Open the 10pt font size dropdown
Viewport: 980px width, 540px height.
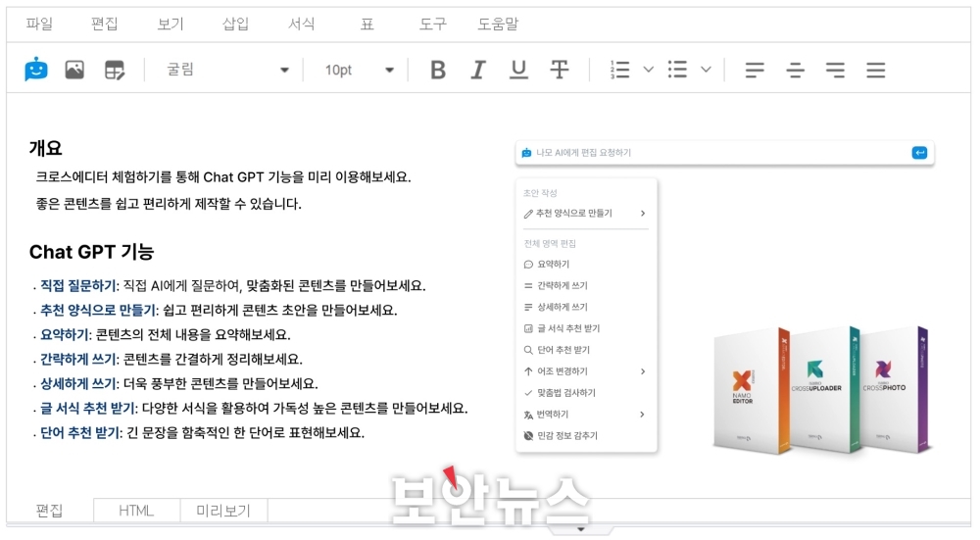coord(359,70)
